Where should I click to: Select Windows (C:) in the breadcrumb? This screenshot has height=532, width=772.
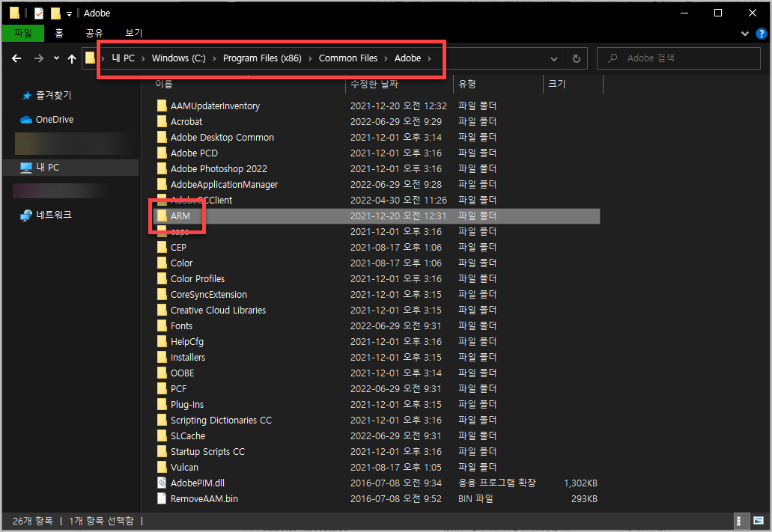[179, 58]
